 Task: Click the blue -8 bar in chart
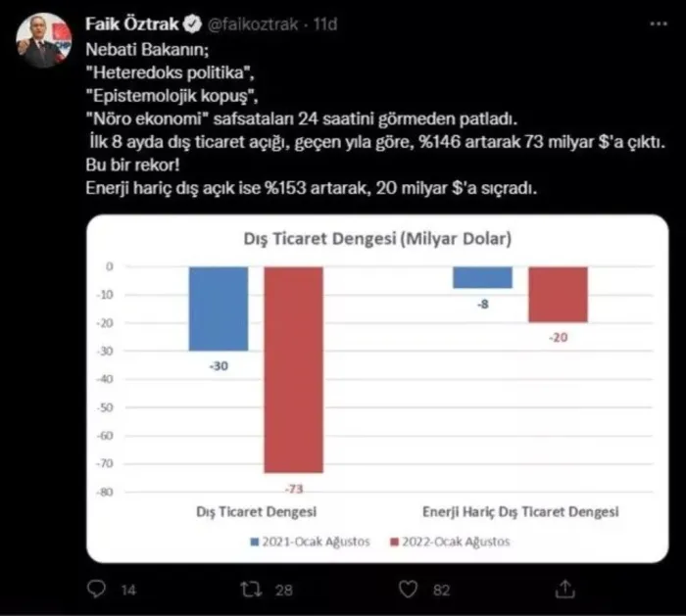pyautogui.click(x=482, y=277)
